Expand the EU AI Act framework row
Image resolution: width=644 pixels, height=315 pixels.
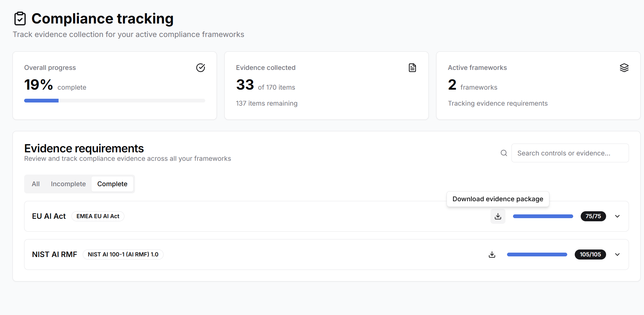[x=617, y=216]
